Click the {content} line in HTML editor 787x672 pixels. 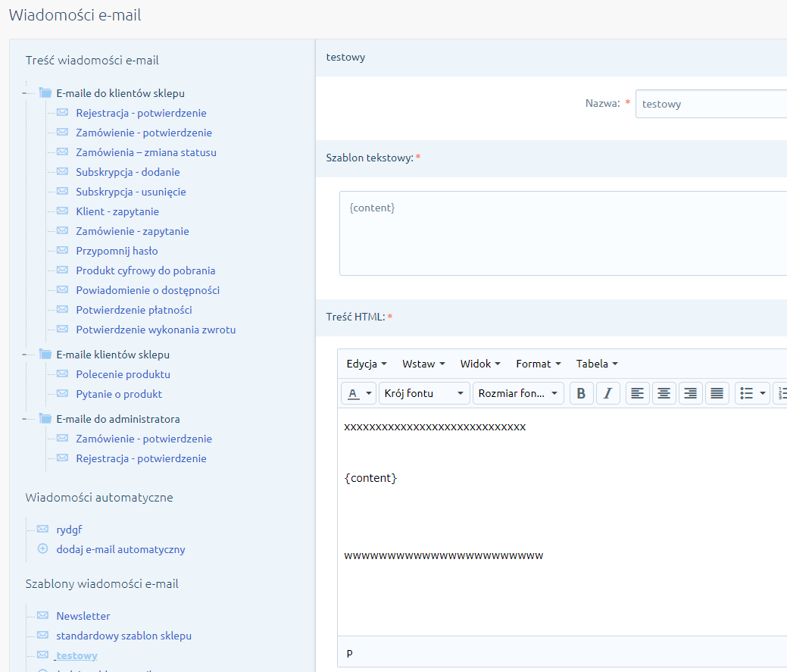[x=370, y=478]
